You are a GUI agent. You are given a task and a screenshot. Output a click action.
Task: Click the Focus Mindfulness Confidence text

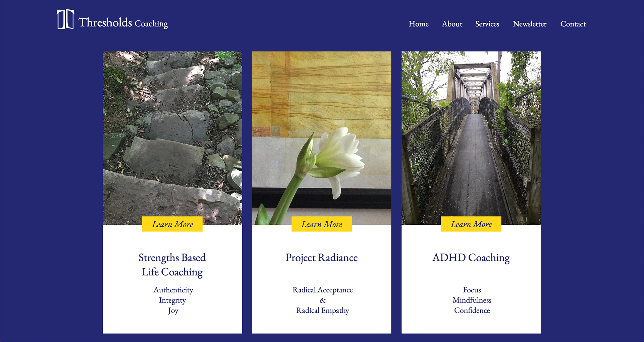(x=472, y=300)
